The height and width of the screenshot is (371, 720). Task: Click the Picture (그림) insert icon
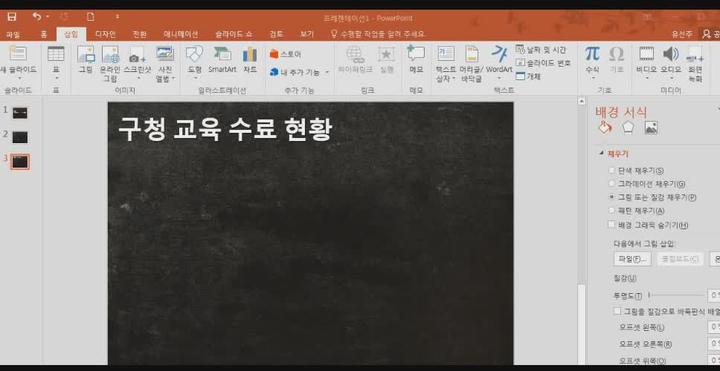pyautogui.click(x=86, y=54)
